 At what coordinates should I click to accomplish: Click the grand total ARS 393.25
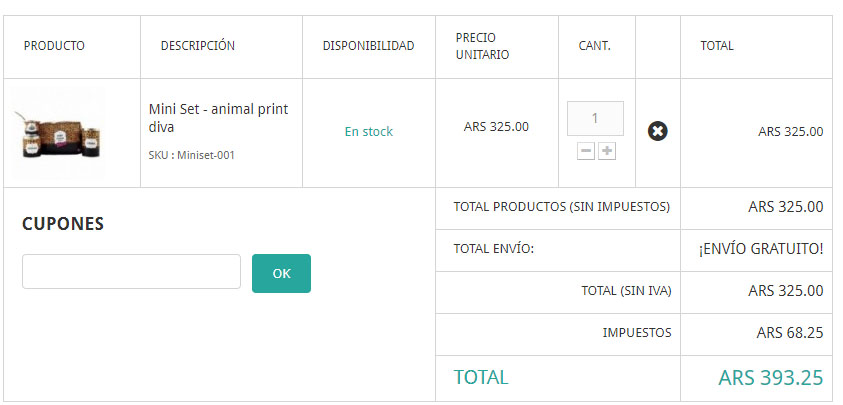(x=770, y=378)
